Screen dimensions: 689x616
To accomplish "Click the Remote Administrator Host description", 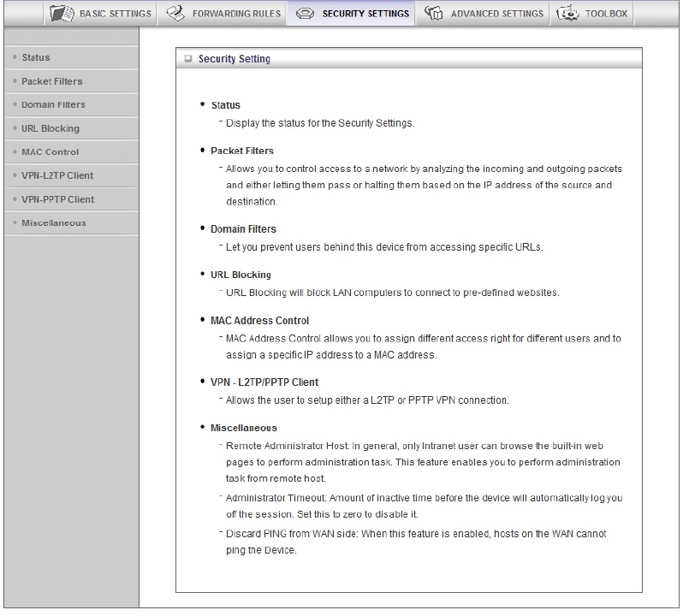I will pyautogui.click(x=423, y=462).
